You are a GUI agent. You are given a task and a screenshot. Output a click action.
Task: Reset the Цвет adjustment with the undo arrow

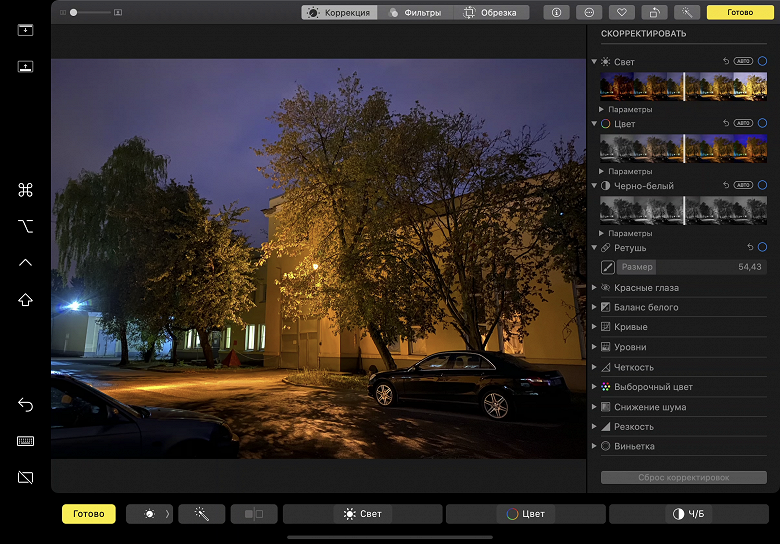pyautogui.click(x=726, y=123)
